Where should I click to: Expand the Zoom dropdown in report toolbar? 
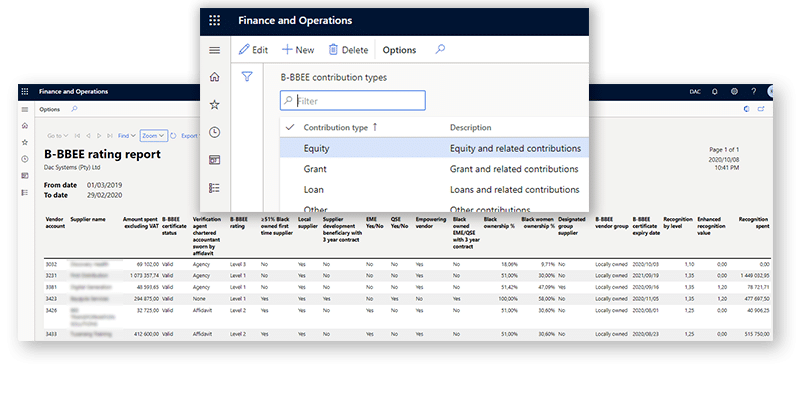point(152,135)
